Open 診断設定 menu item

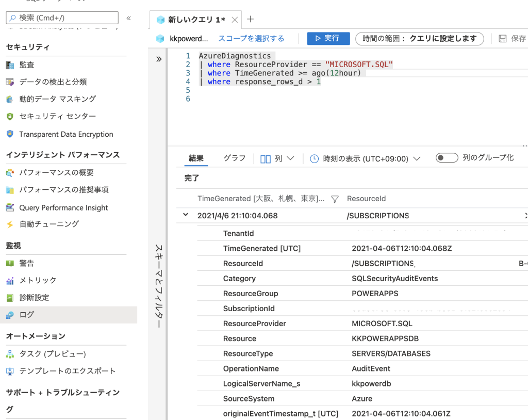(34, 298)
